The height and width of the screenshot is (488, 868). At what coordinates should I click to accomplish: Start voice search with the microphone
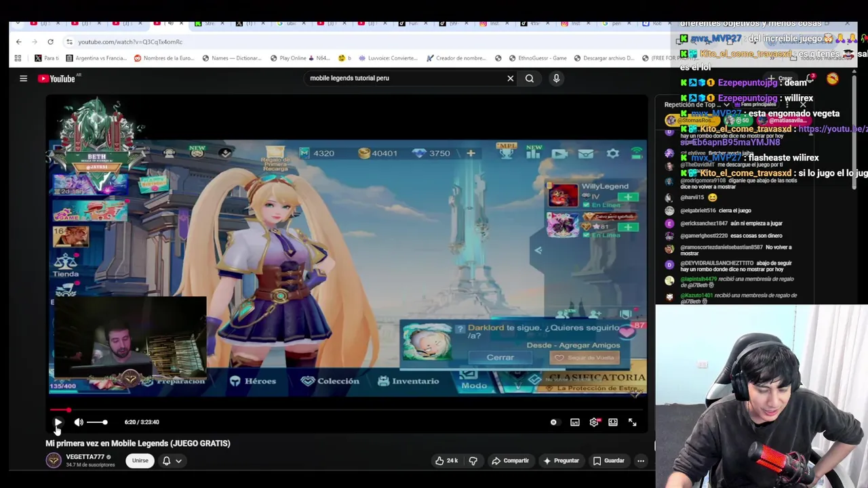tap(556, 78)
